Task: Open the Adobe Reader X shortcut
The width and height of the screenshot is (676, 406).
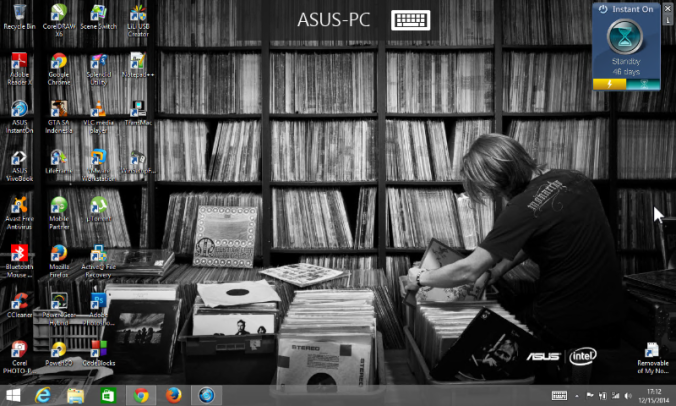Action: pyautogui.click(x=19, y=68)
